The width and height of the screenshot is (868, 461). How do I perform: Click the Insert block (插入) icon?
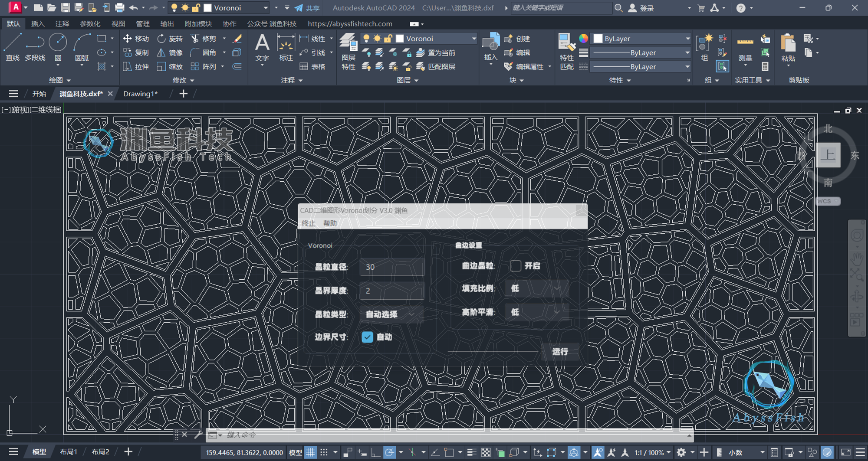[491, 43]
